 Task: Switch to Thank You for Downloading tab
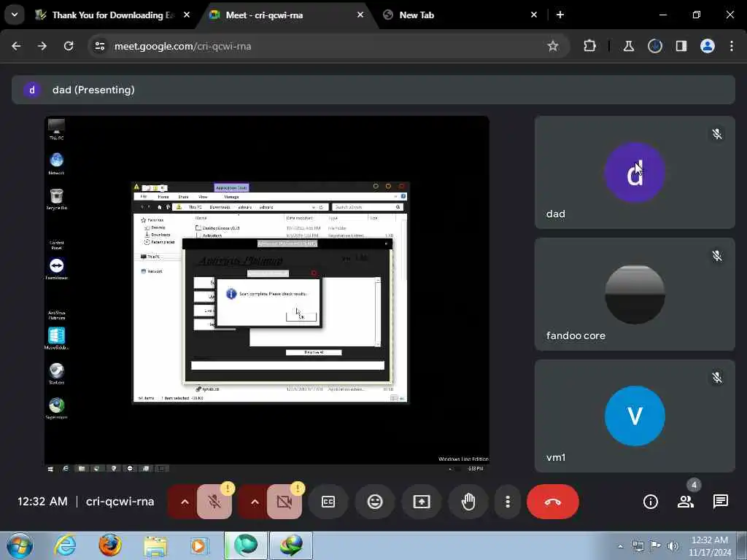(112, 15)
